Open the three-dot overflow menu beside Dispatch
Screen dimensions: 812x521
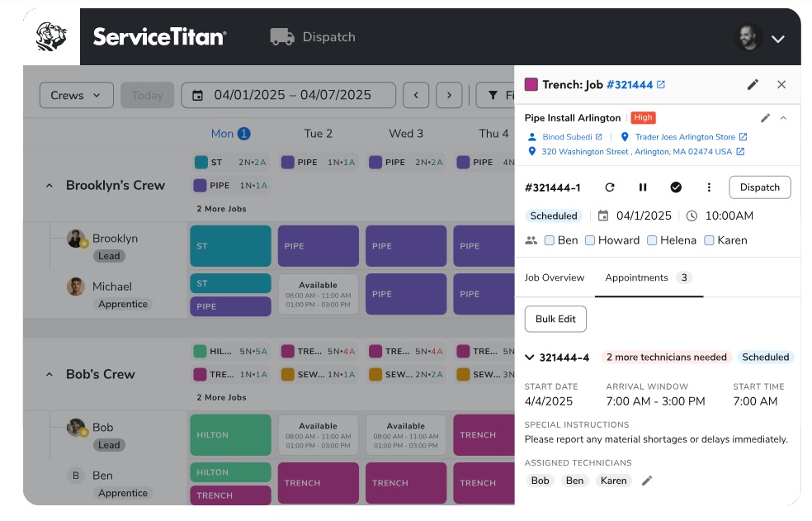(x=709, y=187)
